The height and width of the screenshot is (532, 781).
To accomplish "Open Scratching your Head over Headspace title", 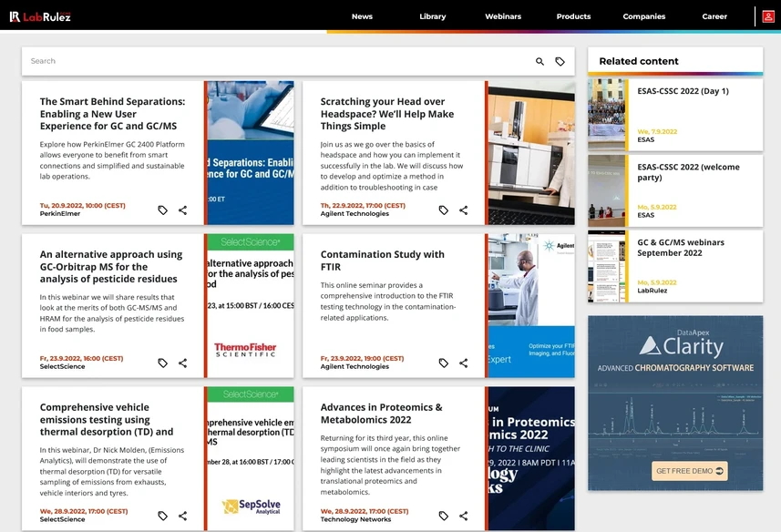I will [x=387, y=114].
